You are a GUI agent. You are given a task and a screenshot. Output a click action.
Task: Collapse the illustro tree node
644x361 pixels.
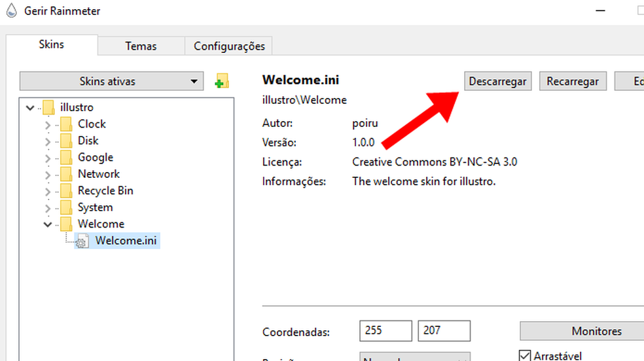coord(30,108)
